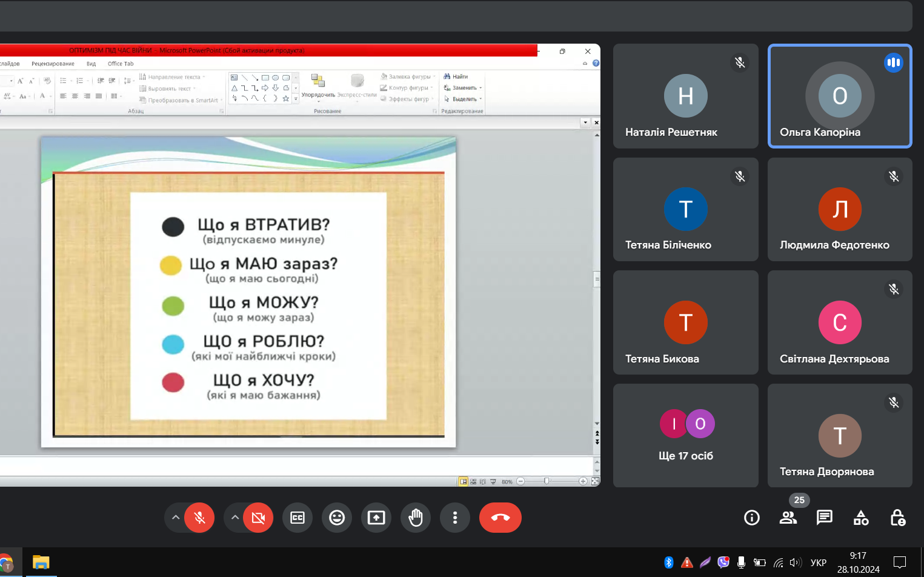The height and width of the screenshot is (577, 924).
Task: Open chat with everyone icon
Action: click(x=824, y=518)
